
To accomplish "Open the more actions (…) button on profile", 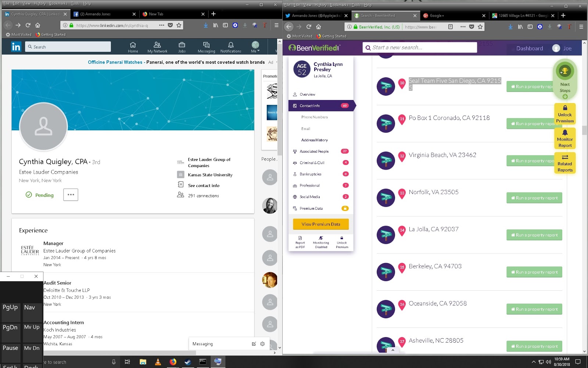I will (x=71, y=195).
